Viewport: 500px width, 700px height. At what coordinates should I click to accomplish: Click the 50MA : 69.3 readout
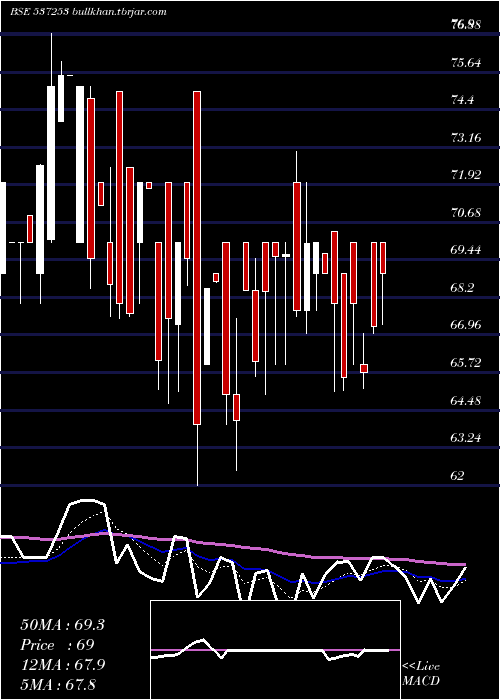[62, 625]
